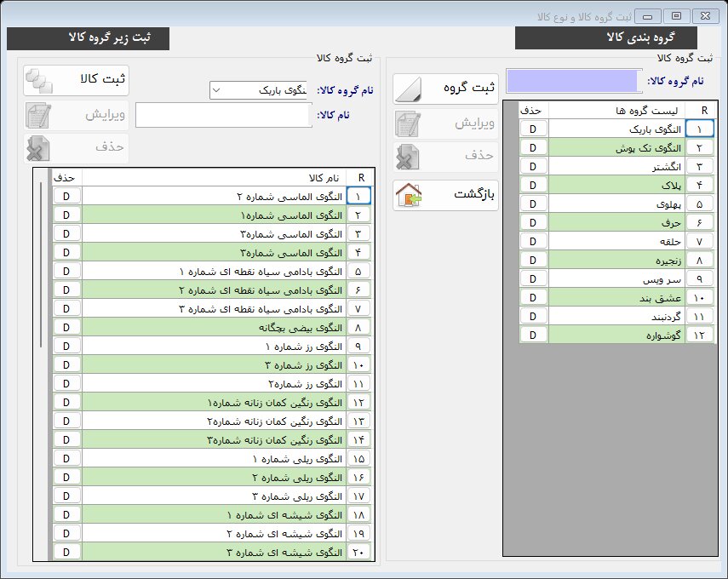Click the group ویرایش edit button
The height and width of the screenshot is (579, 728).
coord(445,123)
